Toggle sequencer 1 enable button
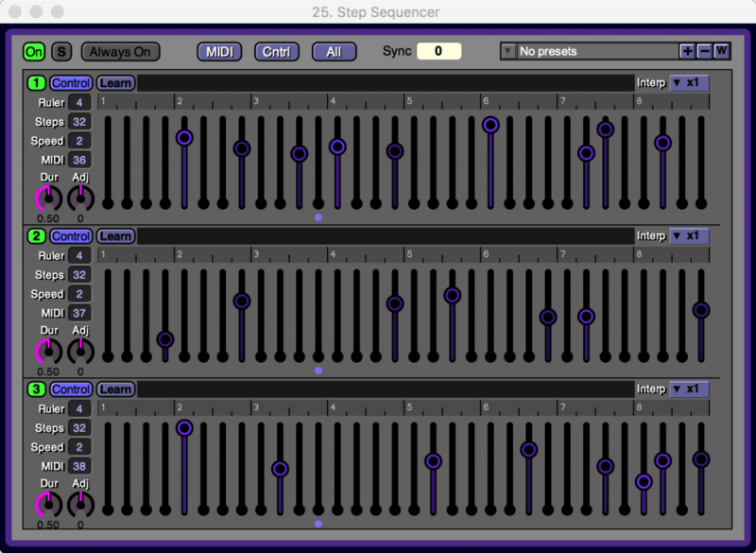Screen dimensions: 756x553 coord(36,83)
